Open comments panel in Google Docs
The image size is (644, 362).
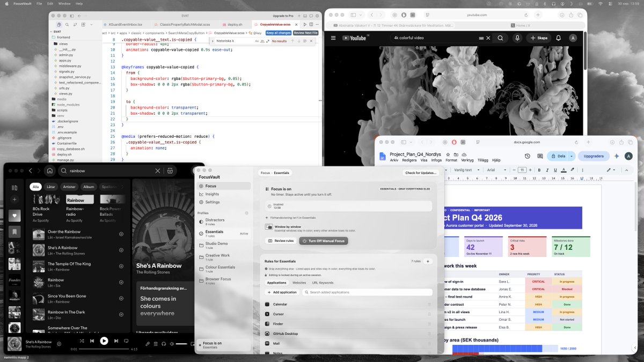point(539,156)
